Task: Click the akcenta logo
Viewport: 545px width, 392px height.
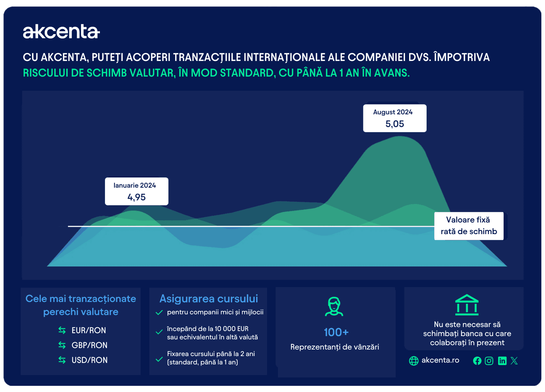Action: click(x=61, y=32)
